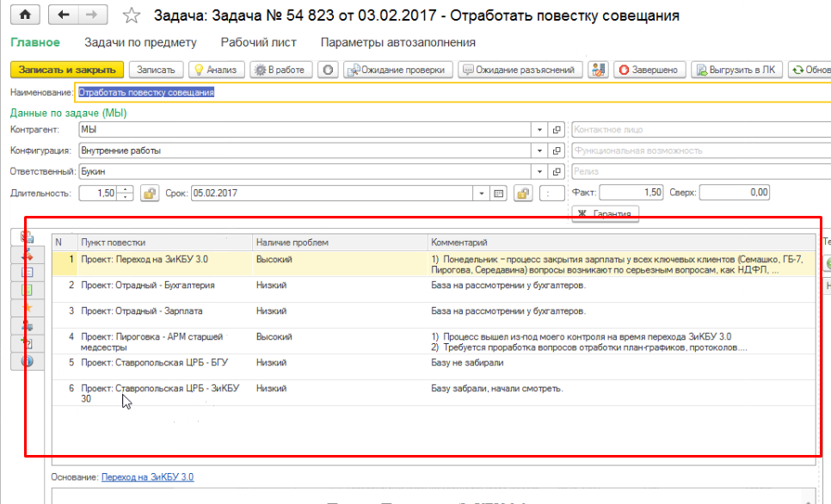
Task: Increase Длительность with the up stepper arrow
Action: [123, 187]
